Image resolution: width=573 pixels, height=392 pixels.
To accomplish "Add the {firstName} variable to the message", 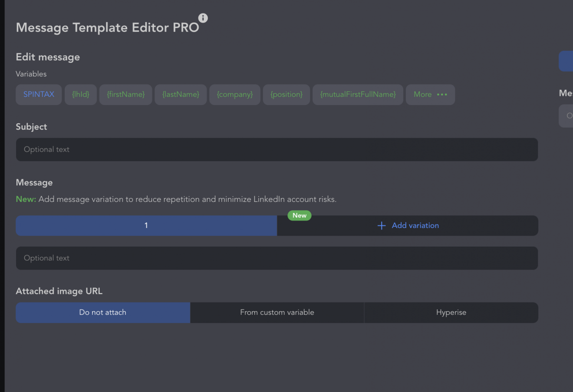I will point(126,95).
